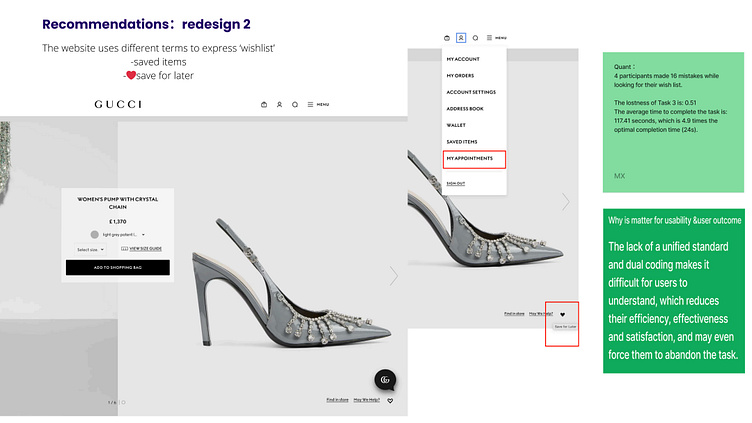Click the slide title Recommendations: redesign 2
Screen dimensions: 752x423
146,24
